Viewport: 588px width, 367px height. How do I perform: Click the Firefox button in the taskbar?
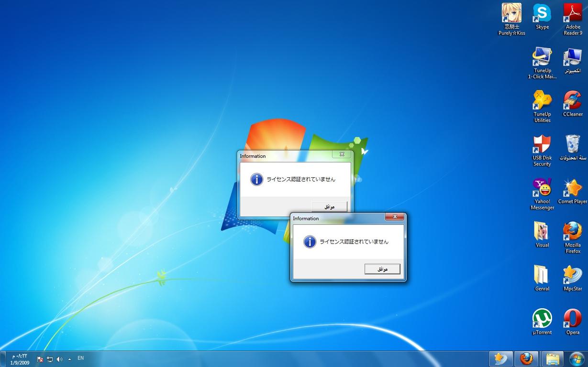pos(526,358)
